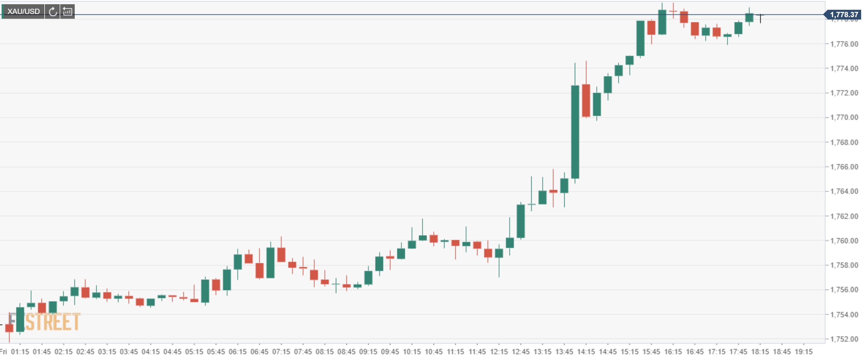Viewport: 868px width, 362px height.
Task: Click the chart refresh icon
Action: [52, 11]
